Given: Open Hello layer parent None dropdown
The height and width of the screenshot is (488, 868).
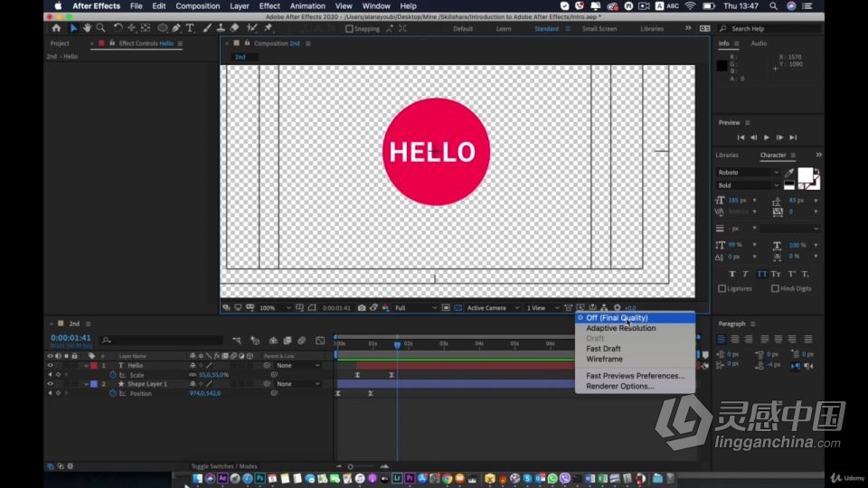Looking at the screenshot, I should pos(297,365).
